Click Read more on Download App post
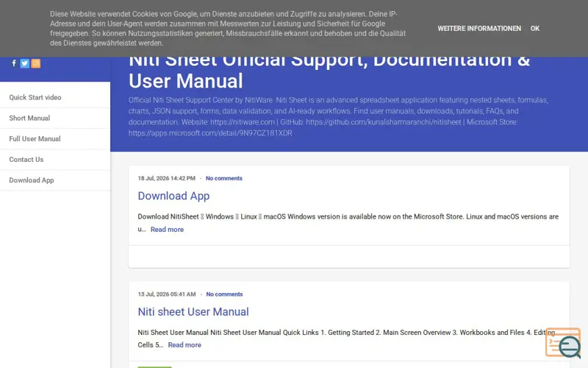588x368 pixels. coord(168,230)
